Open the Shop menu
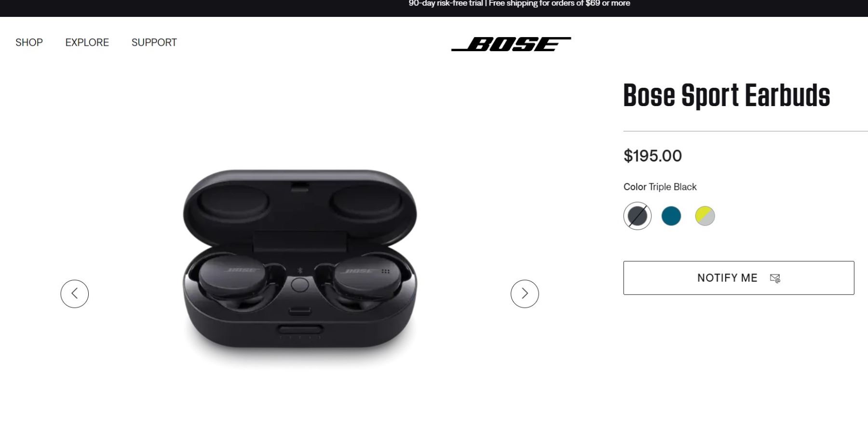 29,42
